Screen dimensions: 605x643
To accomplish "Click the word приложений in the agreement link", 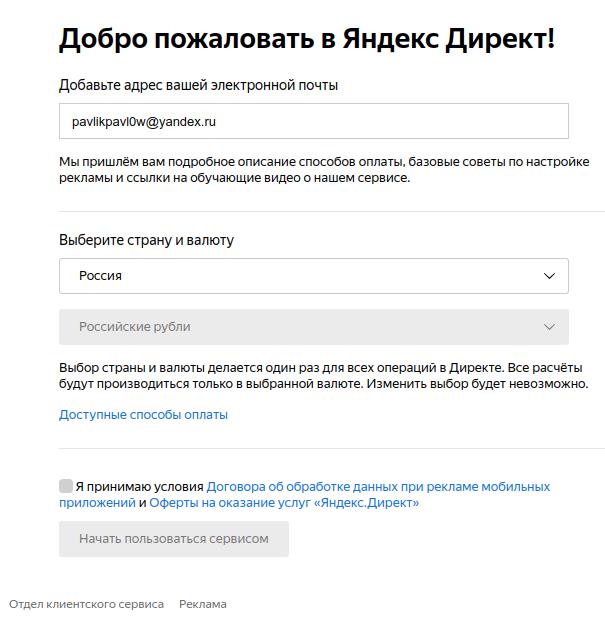I will [97, 503].
